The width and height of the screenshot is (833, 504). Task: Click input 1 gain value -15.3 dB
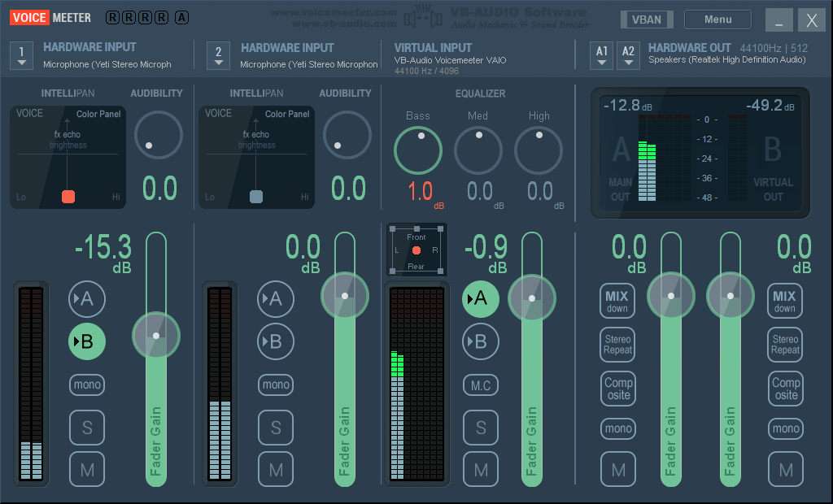[x=103, y=254]
